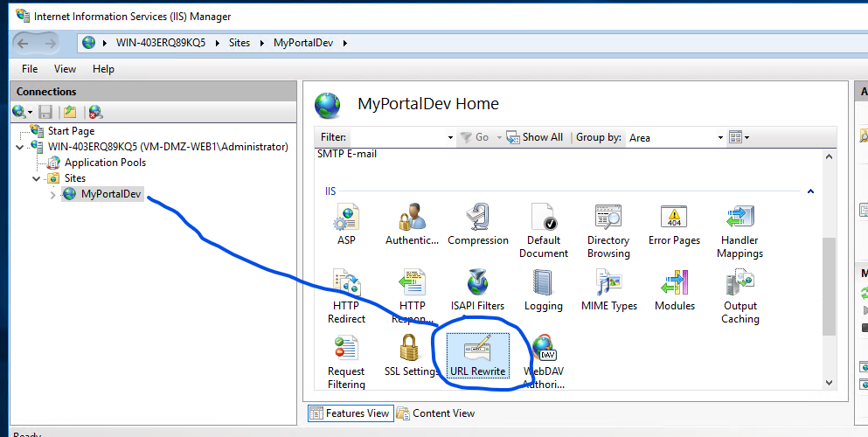Viewport: 868px width, 437px height.
Task: Open SSL Settings feature
Action: pyautogui.click(x=412, y=356)
